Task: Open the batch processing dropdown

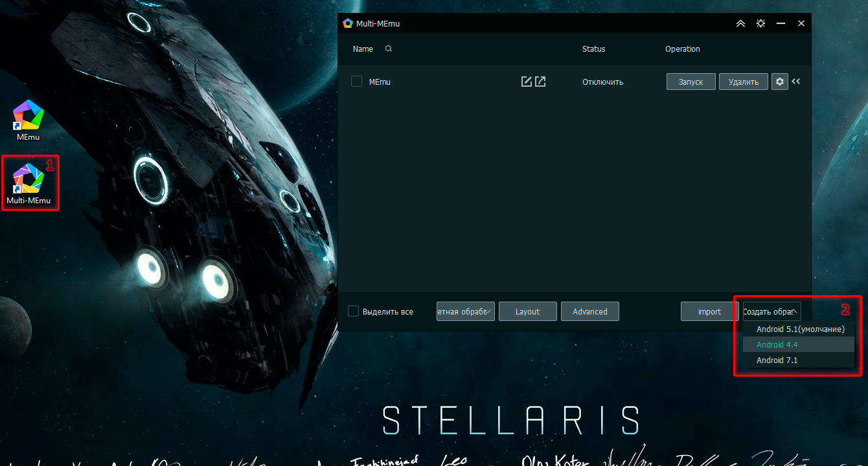Action: [x=466, y=311]
